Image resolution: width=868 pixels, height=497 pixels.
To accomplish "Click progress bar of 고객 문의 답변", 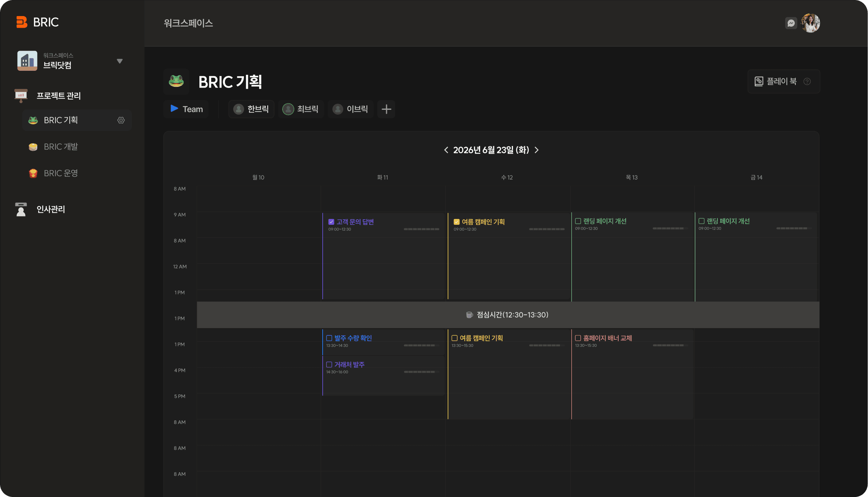I will point(421,229).
